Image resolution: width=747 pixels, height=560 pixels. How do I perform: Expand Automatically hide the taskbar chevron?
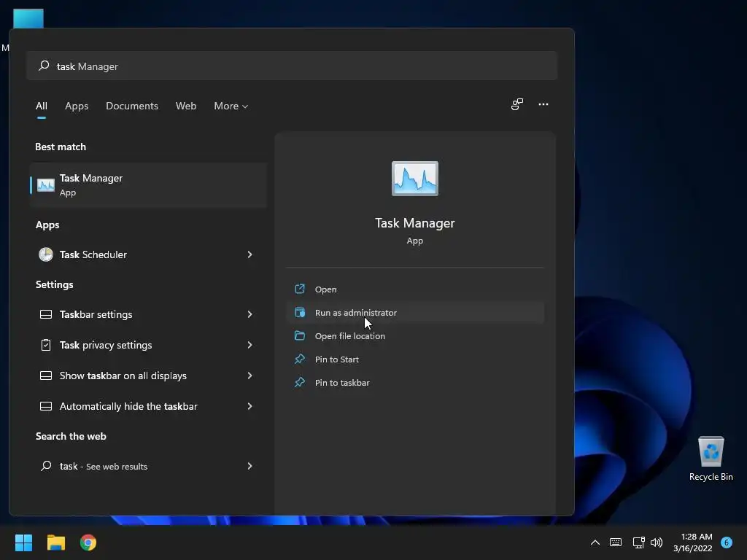[249, 406]
